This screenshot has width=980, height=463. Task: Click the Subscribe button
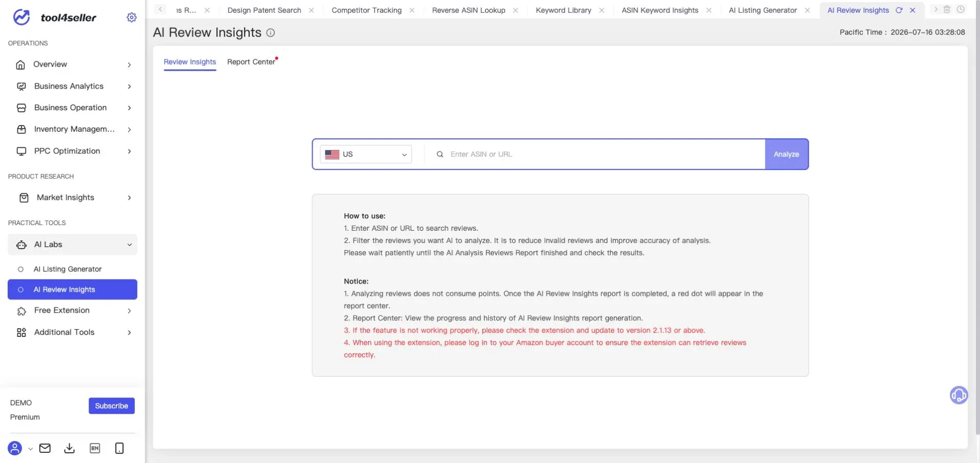[x=112, y=406]
